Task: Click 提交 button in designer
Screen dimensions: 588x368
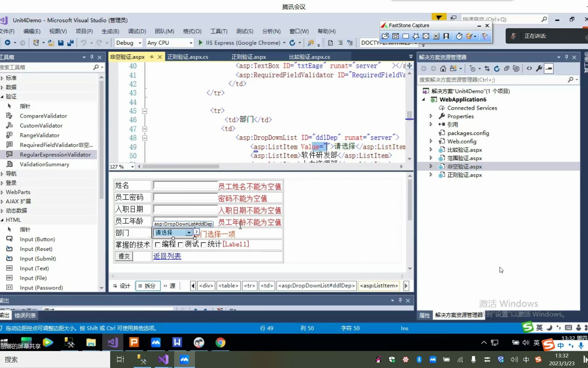Action: (x=124, y=256)
